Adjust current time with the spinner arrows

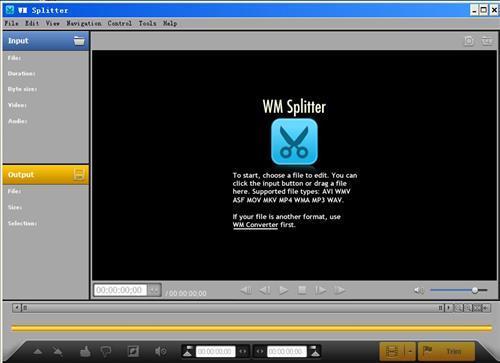pyautogui.click(x=154, y=290)
